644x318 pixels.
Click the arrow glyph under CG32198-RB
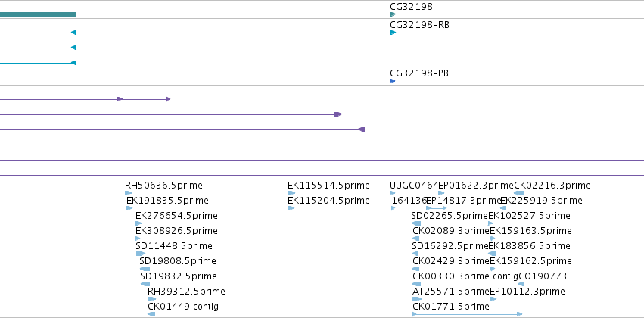(x=393, y=33)
